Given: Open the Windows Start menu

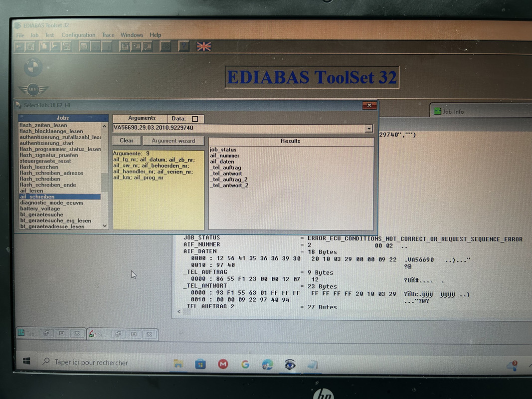Looking at the screenshot, I should click(x=26, y=361).
